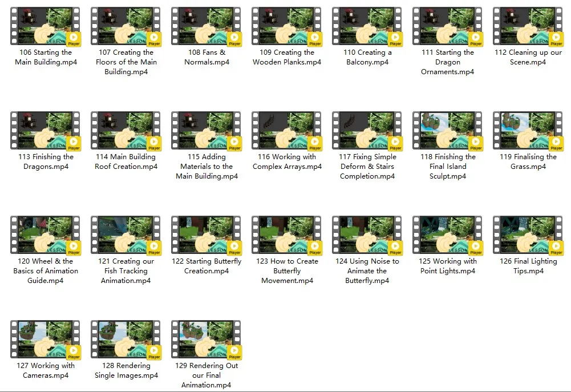Select the 112 Cleaning up our Scene video icon
The height and width of the screenshot is (392, 571).
[528, 26]
